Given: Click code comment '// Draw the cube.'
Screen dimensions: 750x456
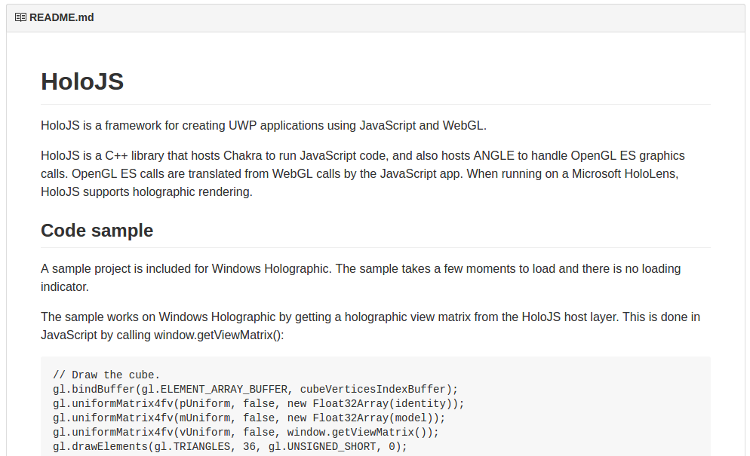Looking at the screenshot, I should point(106,375).
